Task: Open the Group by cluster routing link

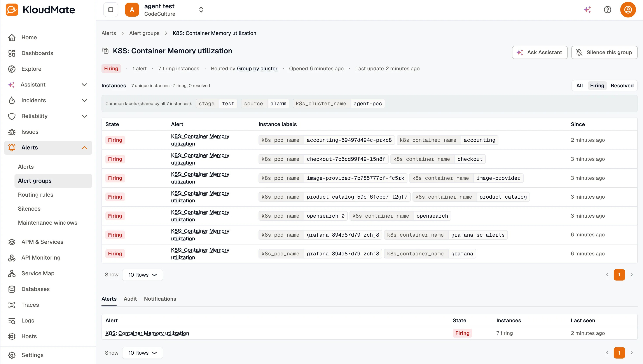Action: 257,69
